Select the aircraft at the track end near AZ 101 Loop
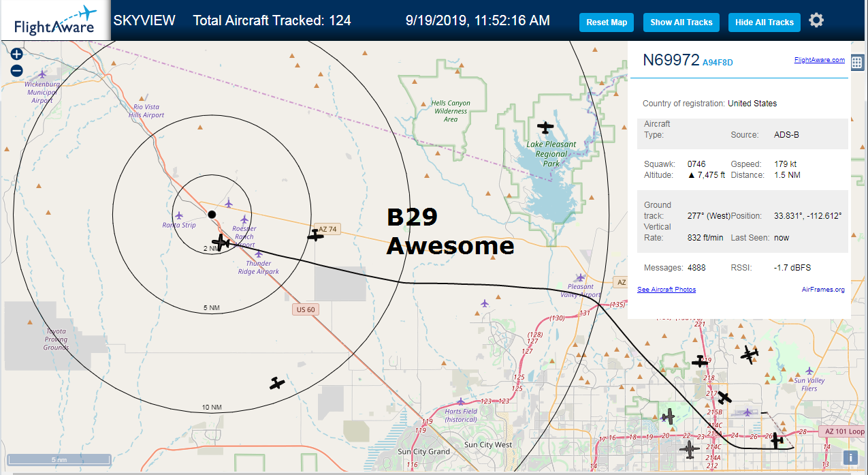868x475 pixels. [x=777, y=440]
